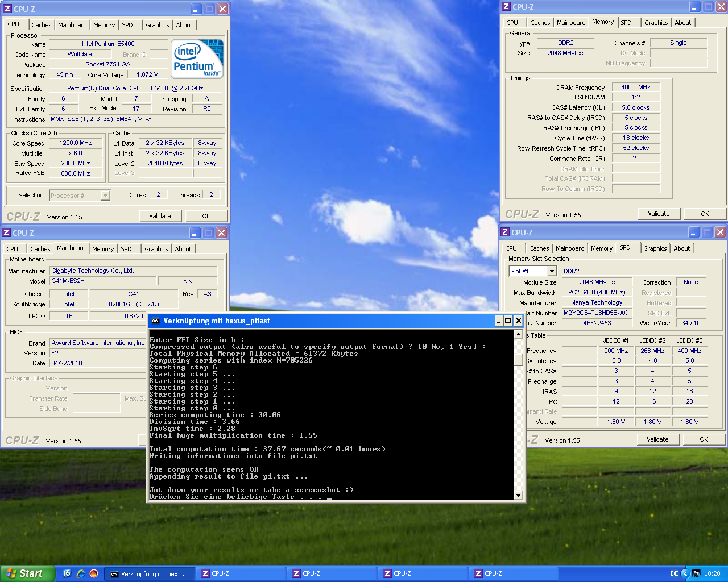Click console scrollbar down arrow
This screenshot has width=728, height=582.
click(518, 496)
